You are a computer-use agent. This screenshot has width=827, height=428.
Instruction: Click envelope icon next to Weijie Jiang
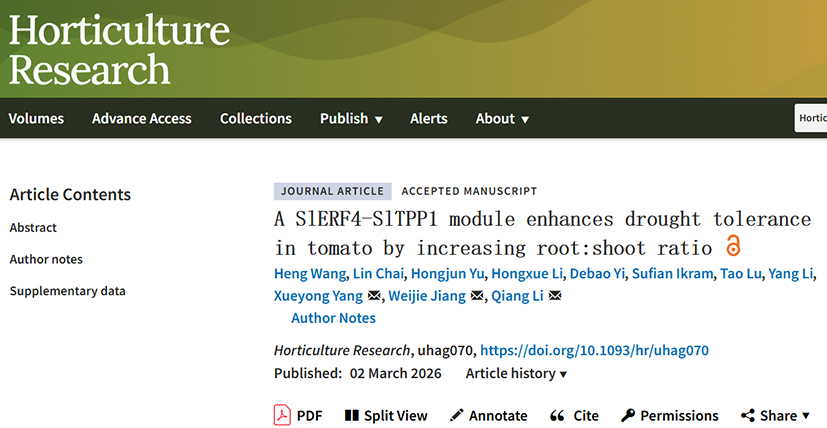click(x=476, y=296)
